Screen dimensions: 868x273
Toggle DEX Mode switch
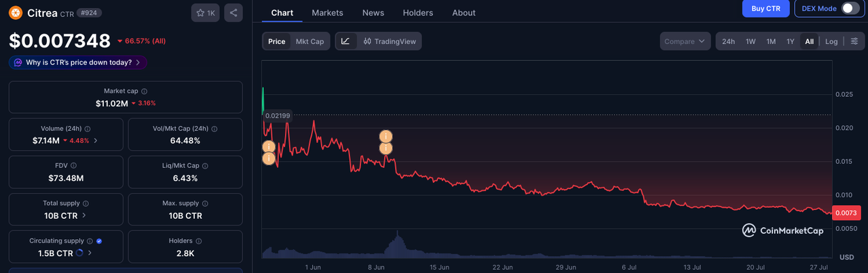(x=850, y=8)
